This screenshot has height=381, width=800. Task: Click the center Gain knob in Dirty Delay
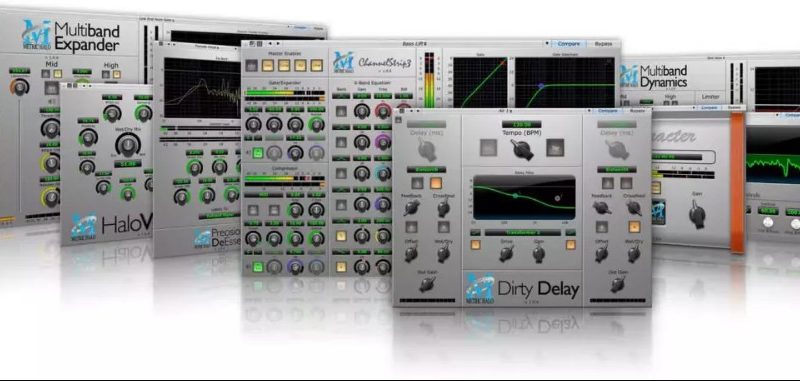tap(539, 253)
